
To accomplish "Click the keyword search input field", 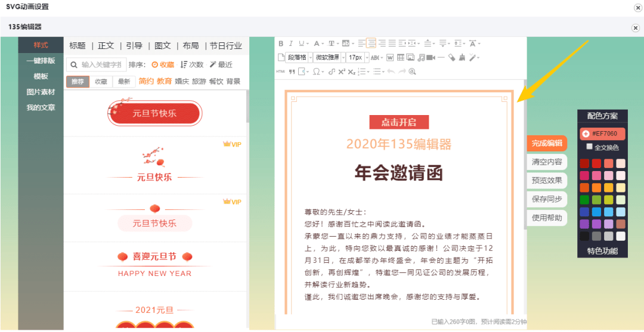I will point(97,64).
